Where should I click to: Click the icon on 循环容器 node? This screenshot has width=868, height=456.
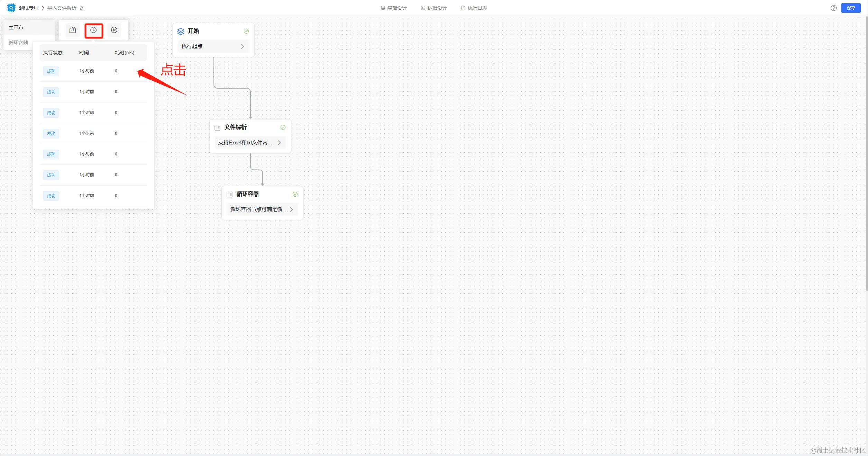[229, 195]
